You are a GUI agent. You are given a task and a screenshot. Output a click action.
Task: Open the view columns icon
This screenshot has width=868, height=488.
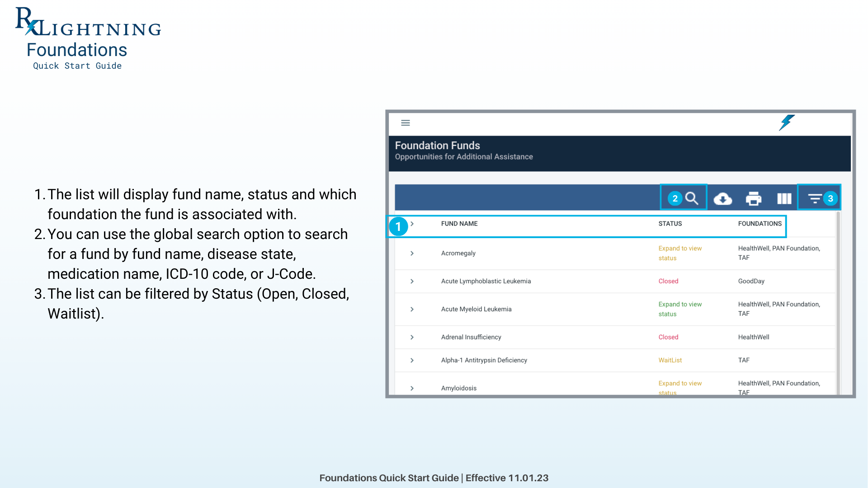784,198
